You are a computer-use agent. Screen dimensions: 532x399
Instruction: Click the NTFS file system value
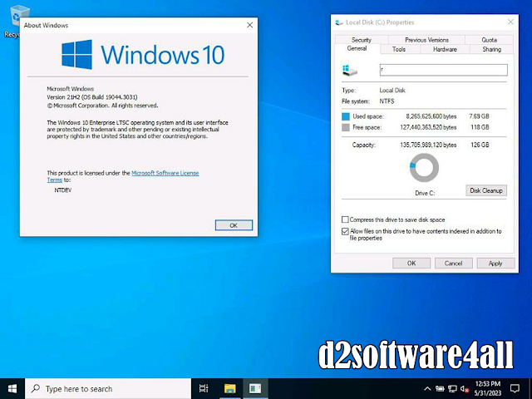pos(387,101)
